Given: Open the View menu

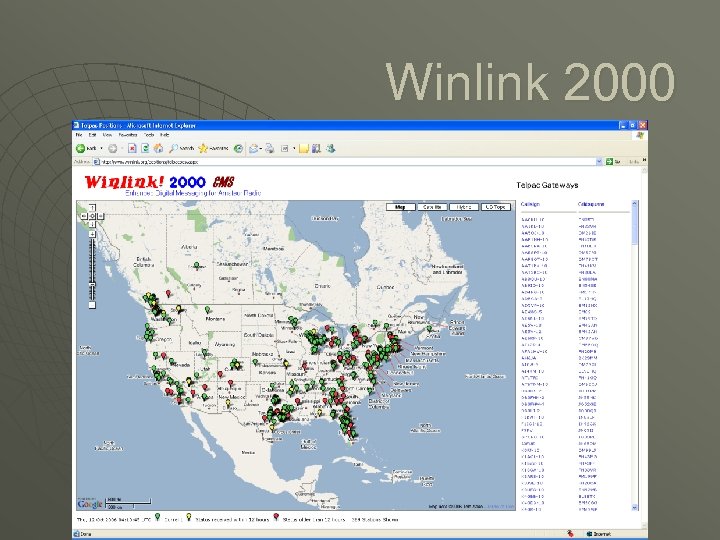Looking at the screenshot, I should point(107,135).
